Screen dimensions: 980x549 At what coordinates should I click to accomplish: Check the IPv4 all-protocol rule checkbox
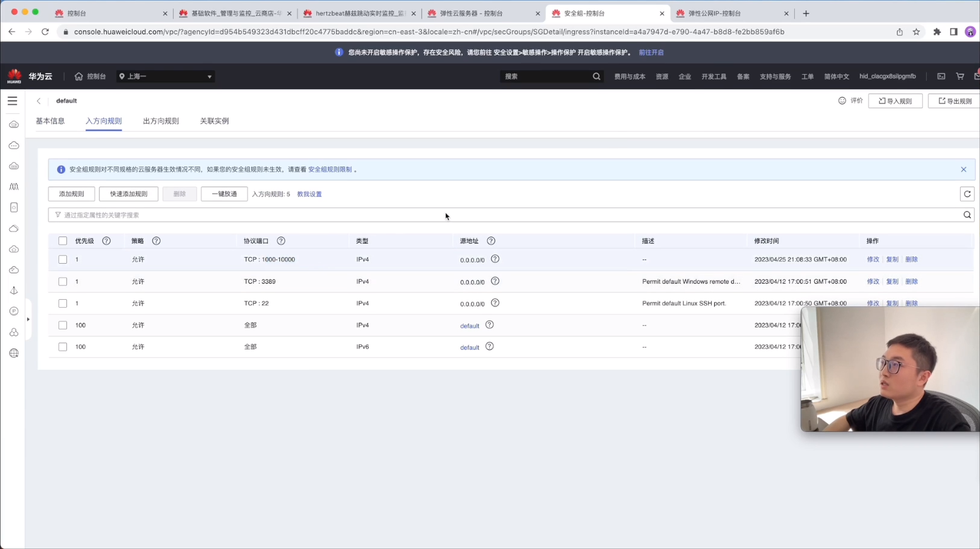point(63,325)
